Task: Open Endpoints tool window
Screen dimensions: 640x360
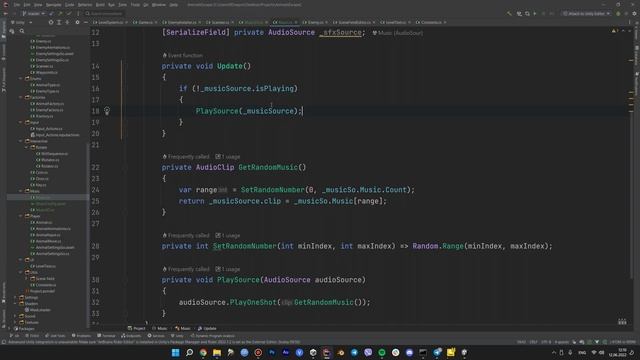Action: [x=131, y=336]
